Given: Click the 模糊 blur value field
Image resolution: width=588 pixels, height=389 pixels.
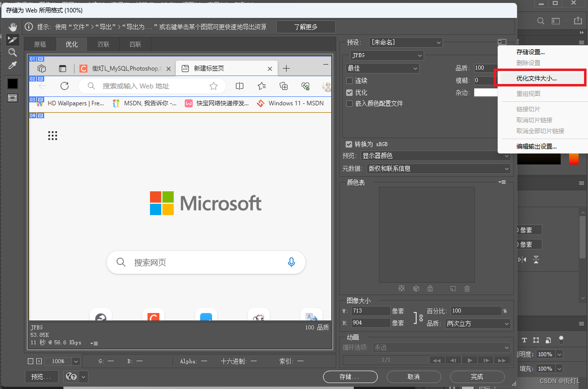Looking at the screenshot, I should 485,80.
